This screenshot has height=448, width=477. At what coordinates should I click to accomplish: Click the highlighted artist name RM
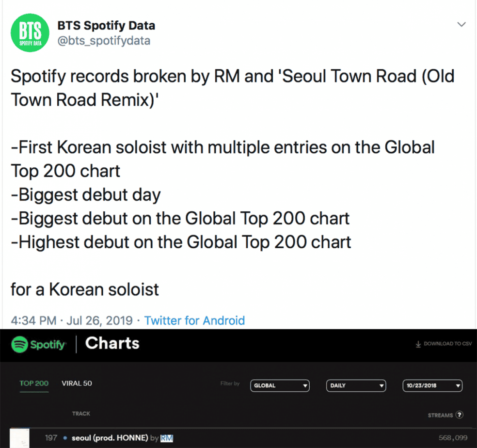[x=167, y=438]
